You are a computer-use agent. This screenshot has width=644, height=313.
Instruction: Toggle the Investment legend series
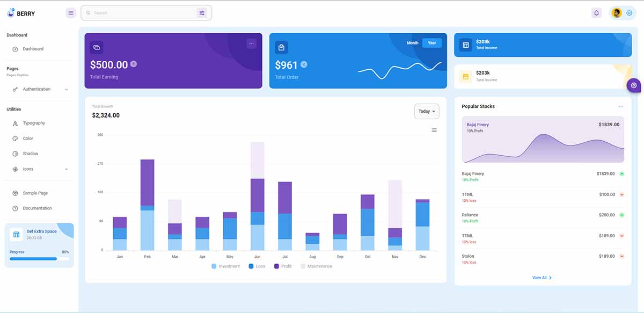(226, 266)
